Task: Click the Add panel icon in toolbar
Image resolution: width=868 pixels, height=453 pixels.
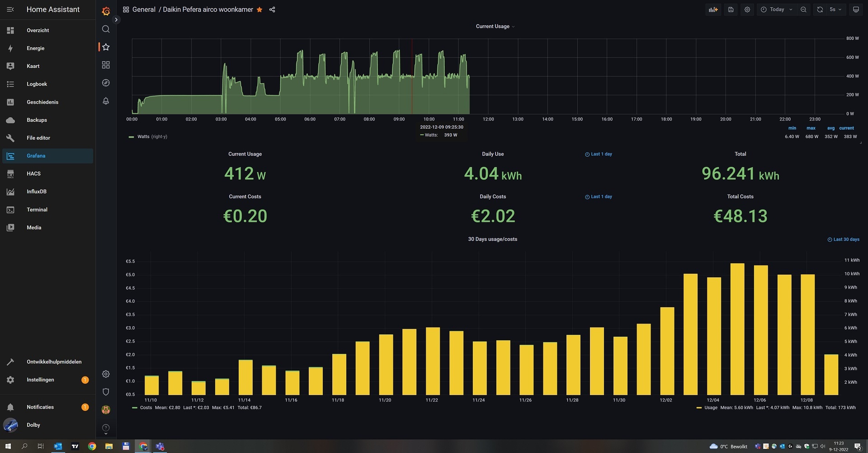Action: click(713, 9)
